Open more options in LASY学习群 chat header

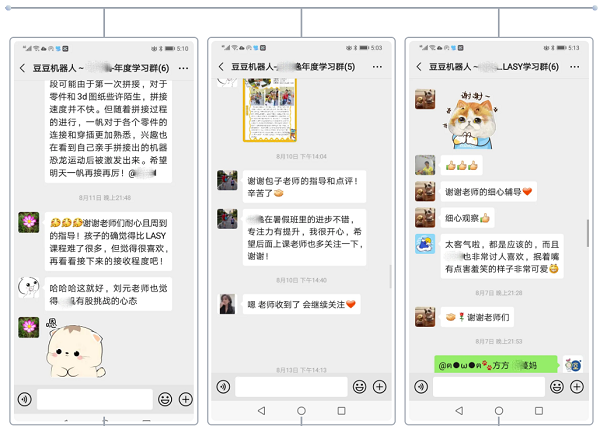pyautogui.click(x=574, y=67)
